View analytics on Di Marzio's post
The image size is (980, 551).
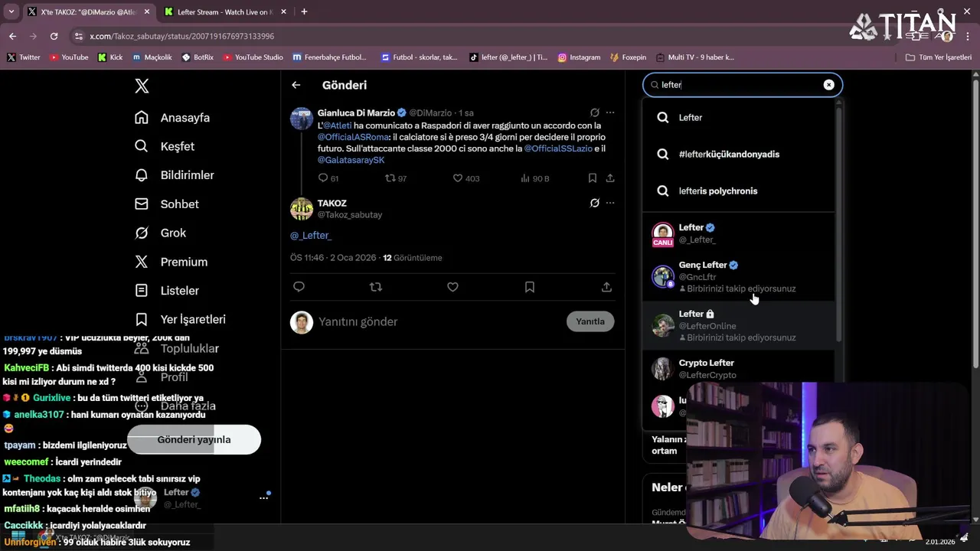click(534, 178)
